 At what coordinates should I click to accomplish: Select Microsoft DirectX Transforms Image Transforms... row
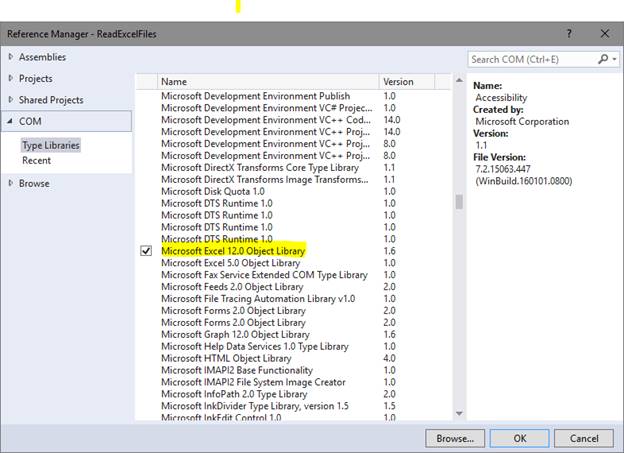293,180
